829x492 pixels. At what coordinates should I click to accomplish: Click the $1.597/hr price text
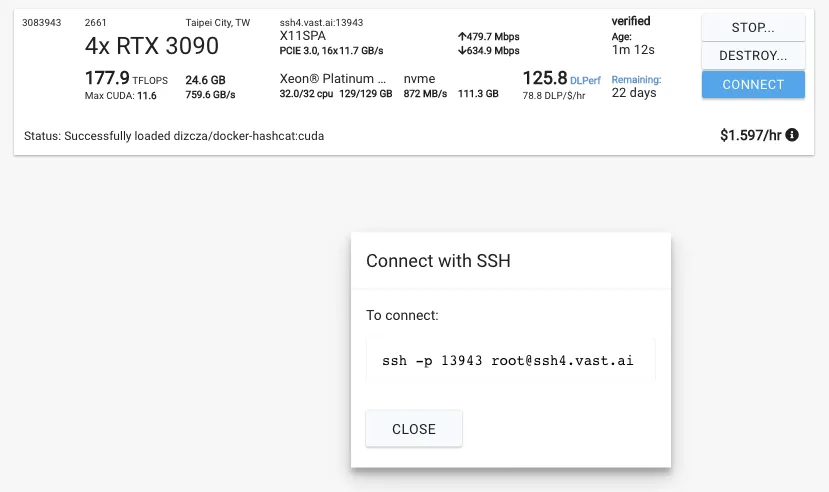pyautogui.click(x=750, y=135)
